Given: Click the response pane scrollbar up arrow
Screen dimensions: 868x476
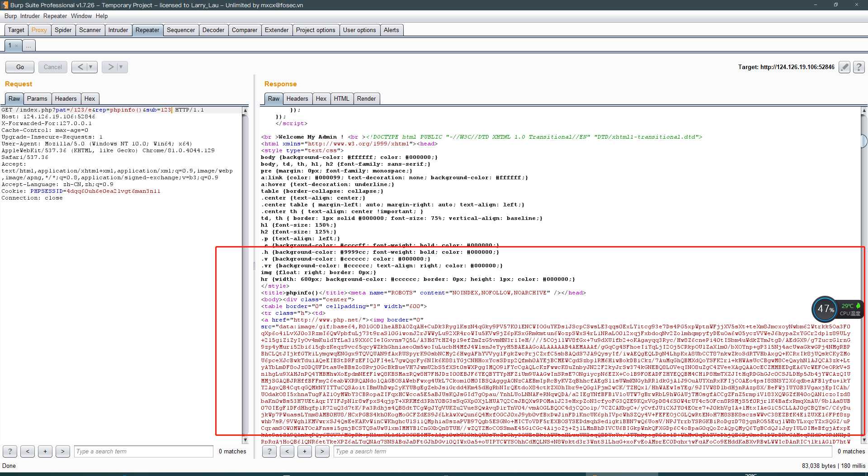Looking at the screenshot, I should point(864,111).
